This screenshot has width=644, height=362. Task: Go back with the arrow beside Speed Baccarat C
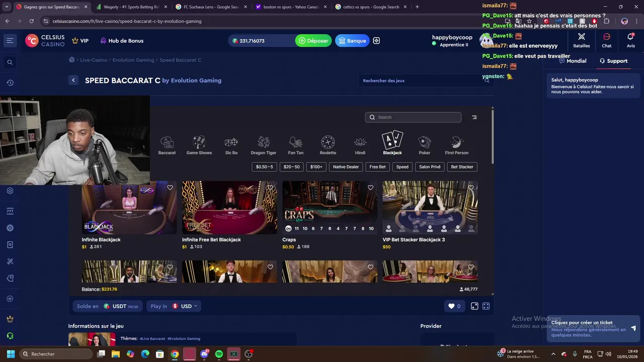pos(73,80)
